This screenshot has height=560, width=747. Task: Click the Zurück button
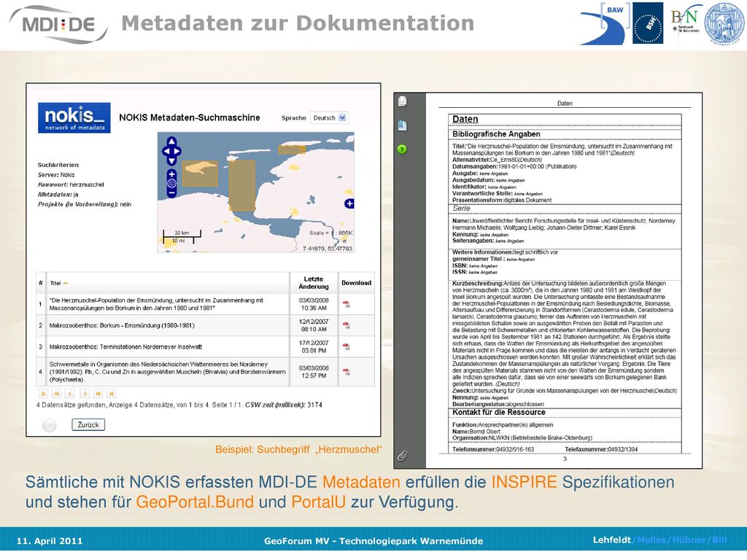88,425
